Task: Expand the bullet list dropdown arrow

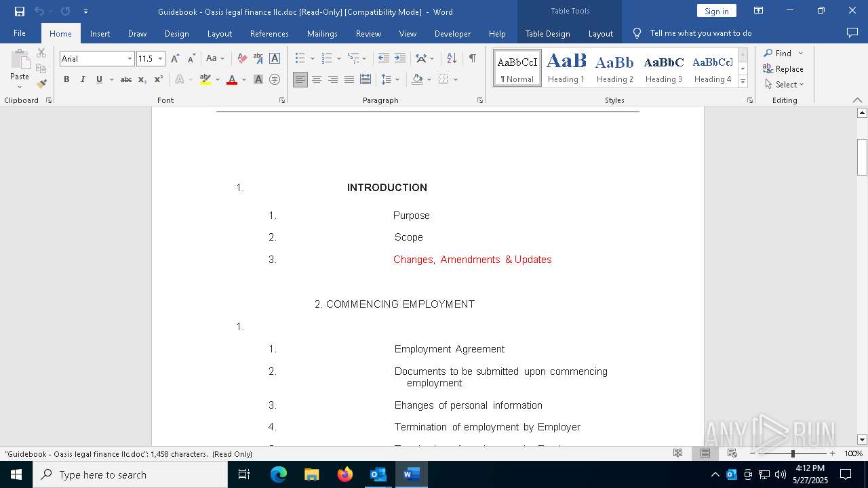Action: 312,59
